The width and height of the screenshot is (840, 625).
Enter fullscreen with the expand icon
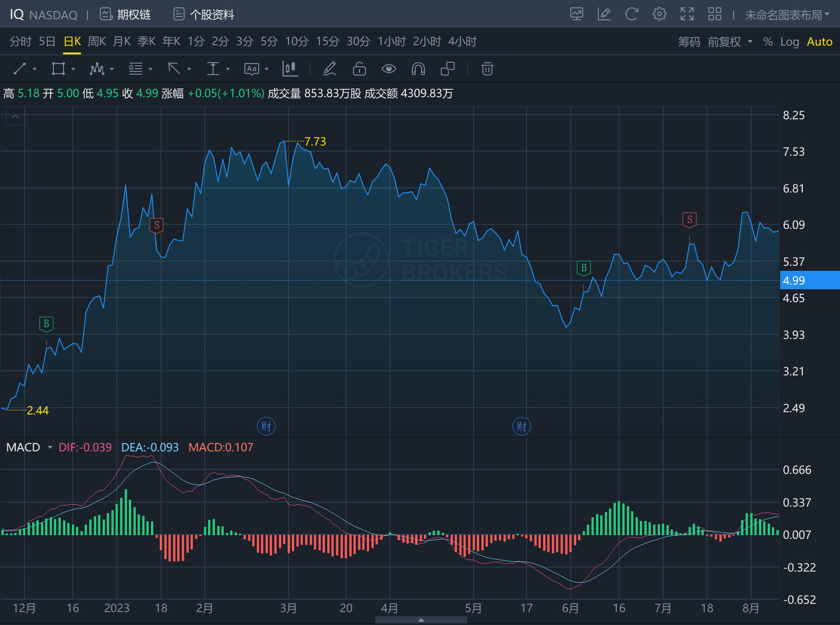point(687,14)
